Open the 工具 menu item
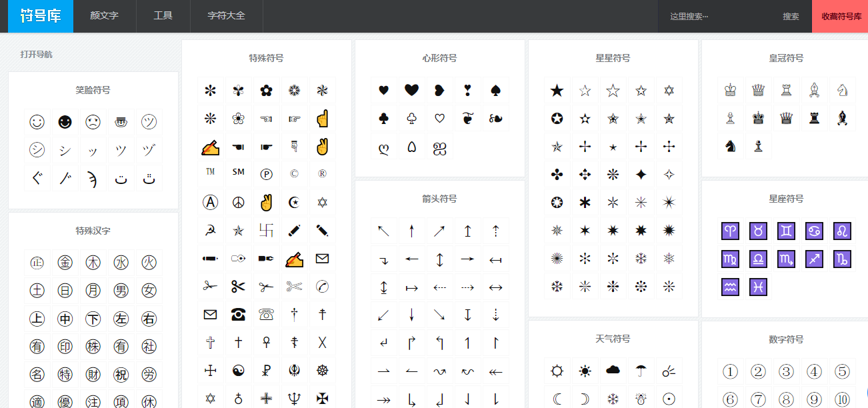This screenshot has width=868, height=408. (163, 16)
